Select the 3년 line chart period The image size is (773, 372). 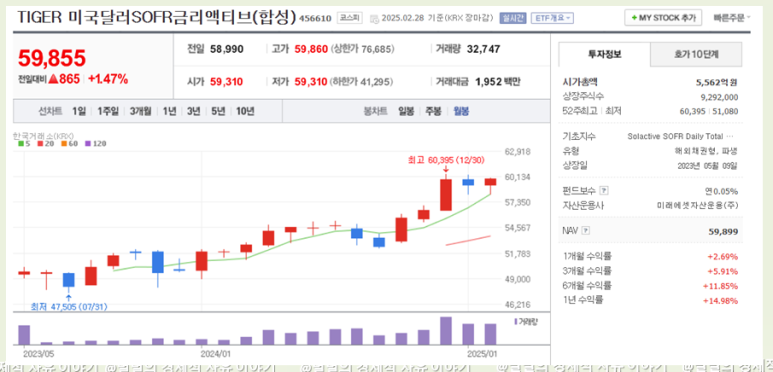click(193, 111)
